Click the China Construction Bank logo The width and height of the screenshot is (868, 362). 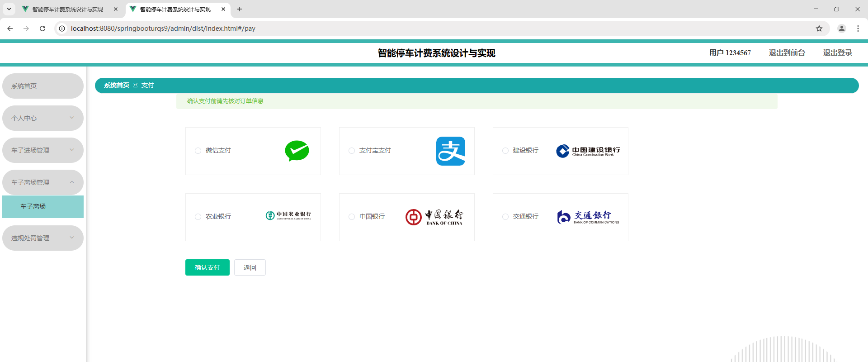click(588, 151)
